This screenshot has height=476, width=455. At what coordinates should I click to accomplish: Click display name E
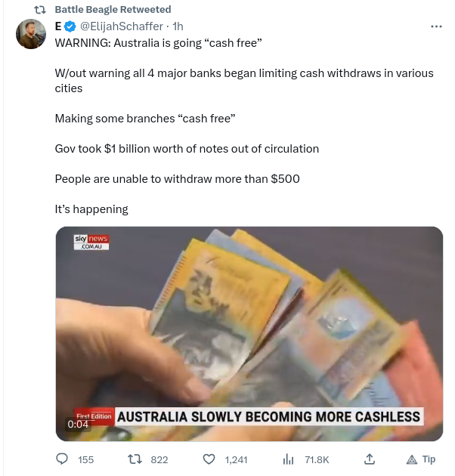58,26
